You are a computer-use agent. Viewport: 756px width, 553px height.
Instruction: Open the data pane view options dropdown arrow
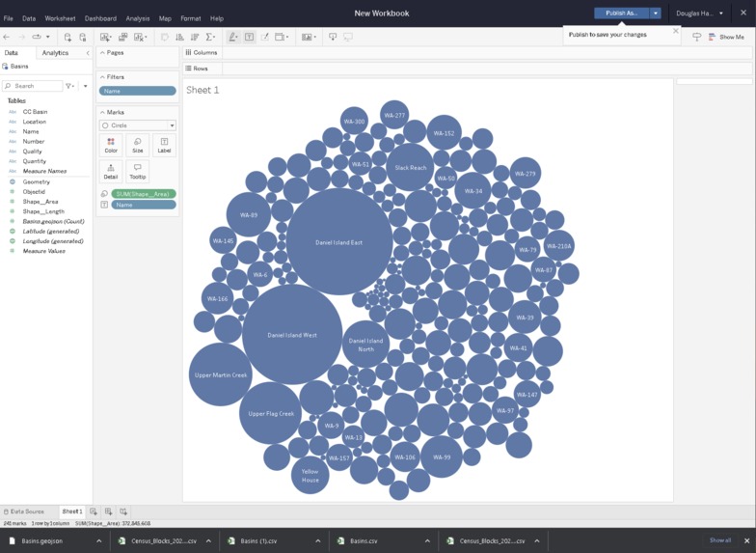[x=85, y=86]
